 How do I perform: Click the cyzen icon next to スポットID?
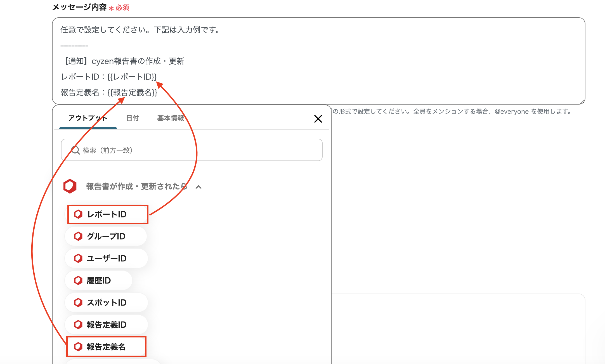[78, 302]
